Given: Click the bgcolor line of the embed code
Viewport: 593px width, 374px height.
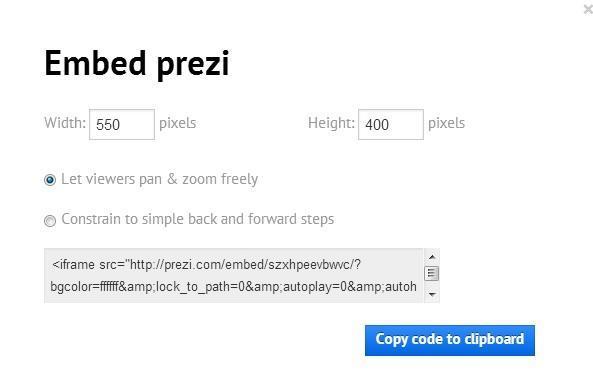Looking at the screenshot, I should pyautogui.click(x=233, y=287).
